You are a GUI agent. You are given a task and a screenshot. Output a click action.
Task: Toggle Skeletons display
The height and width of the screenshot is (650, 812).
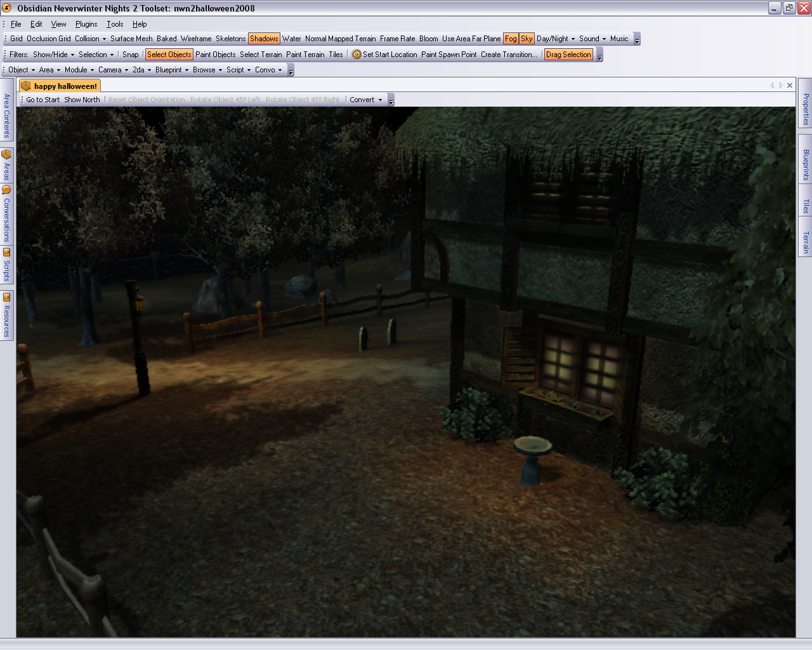(231, 39)
